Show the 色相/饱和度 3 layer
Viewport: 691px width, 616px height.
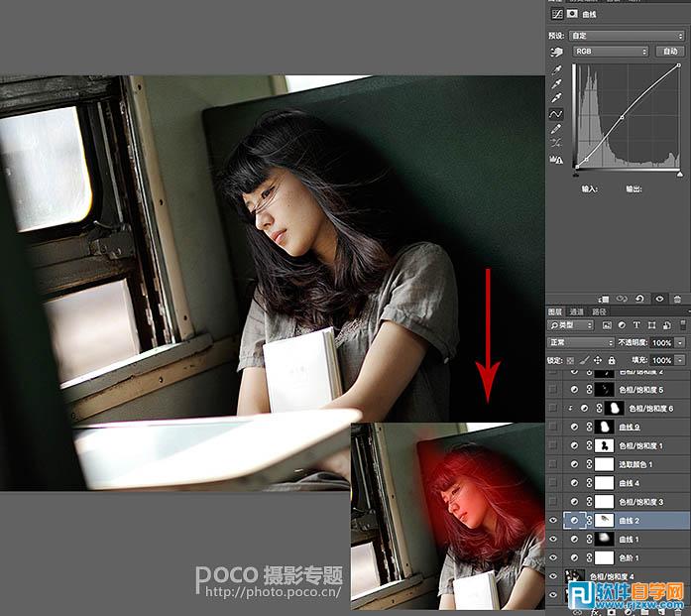553,501
